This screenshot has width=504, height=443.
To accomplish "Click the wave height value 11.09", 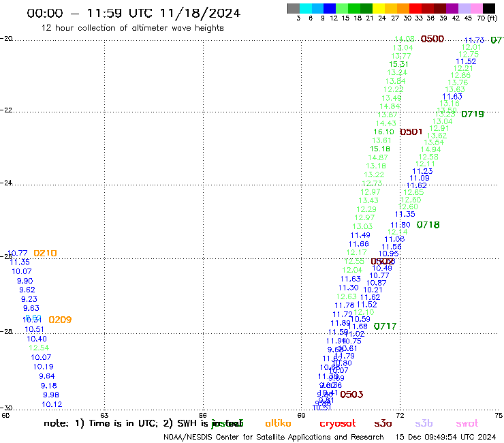I will [420, 179].
